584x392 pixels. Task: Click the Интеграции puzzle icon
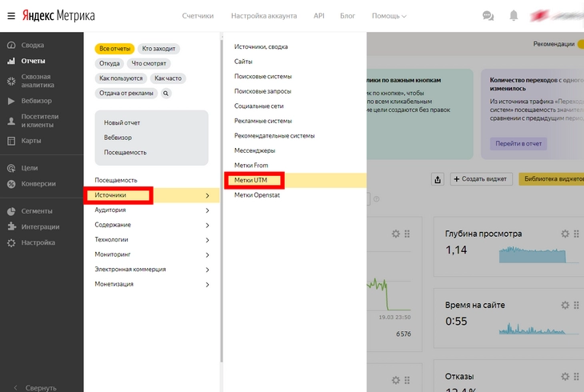pos(11,227)
